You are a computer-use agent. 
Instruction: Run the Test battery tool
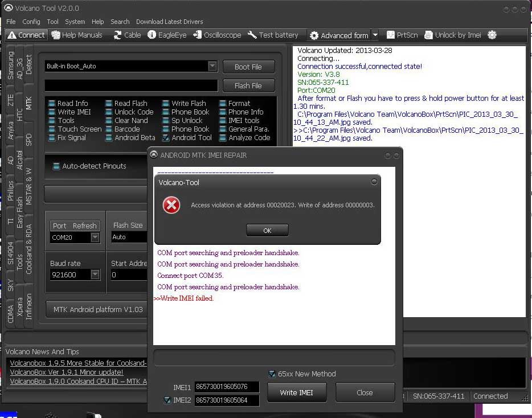point(273,35)
